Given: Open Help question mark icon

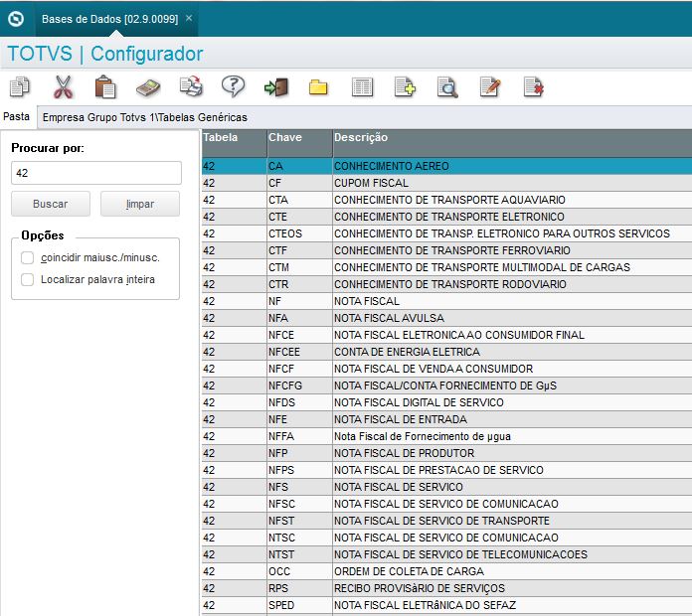Looking at the screenshot, I should pos(233,86).
